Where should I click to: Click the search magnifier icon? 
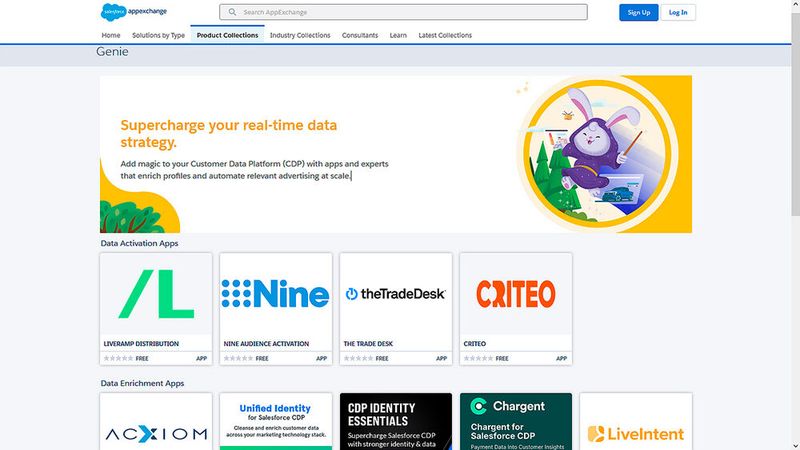pyautogui.click(x=232, y=12)
